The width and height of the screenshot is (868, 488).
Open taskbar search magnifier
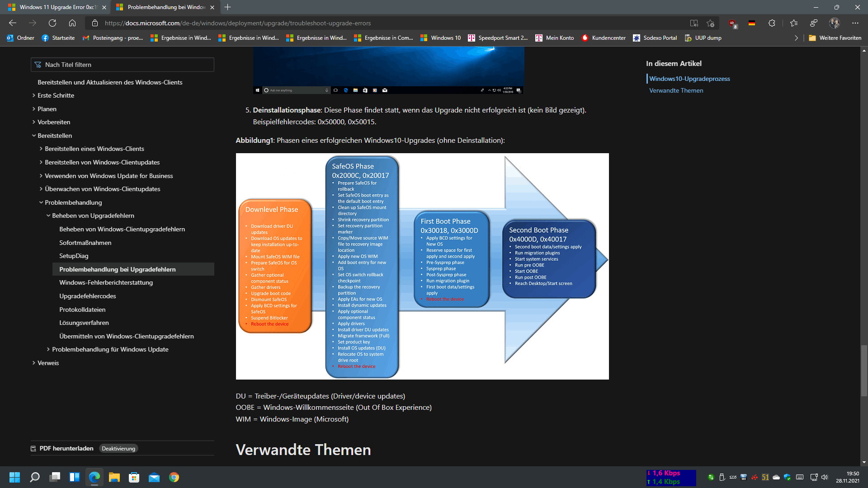[35, 477]
